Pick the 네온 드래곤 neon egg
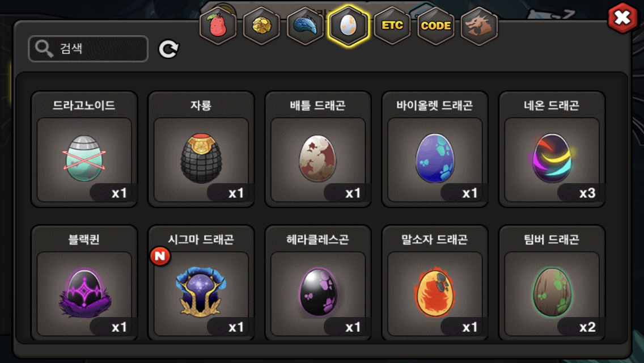 (x=552, y=149)
